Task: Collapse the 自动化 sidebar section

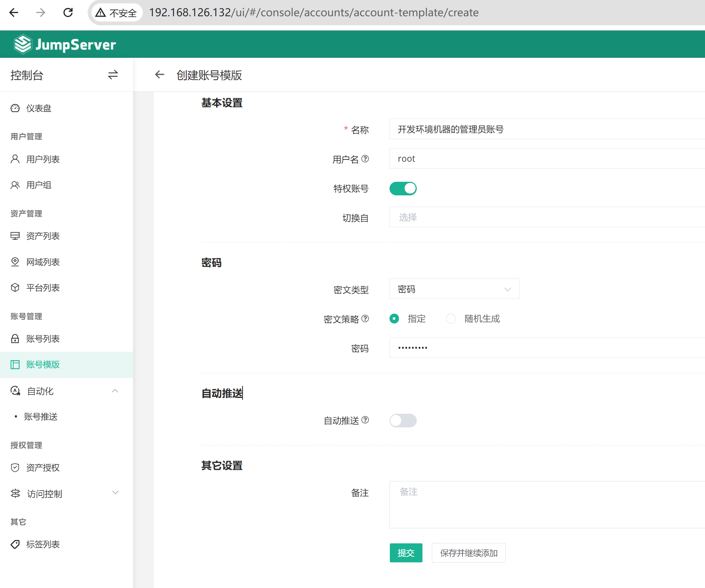Action: pos(115,391)
